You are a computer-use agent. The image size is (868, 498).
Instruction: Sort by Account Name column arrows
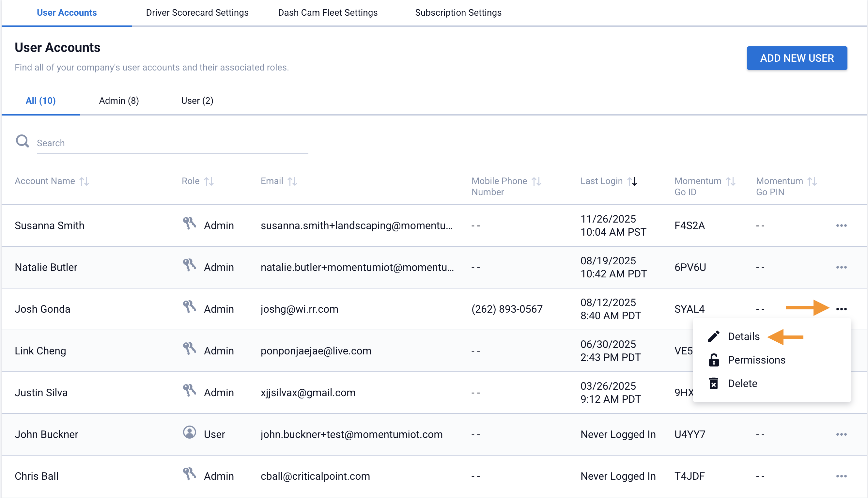[85, 181]
